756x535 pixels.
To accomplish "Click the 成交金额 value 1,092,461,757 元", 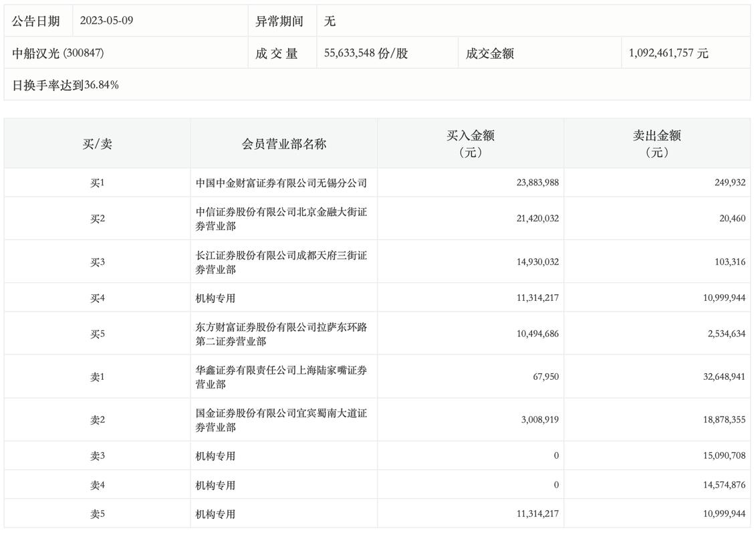I will click(668, 53).
